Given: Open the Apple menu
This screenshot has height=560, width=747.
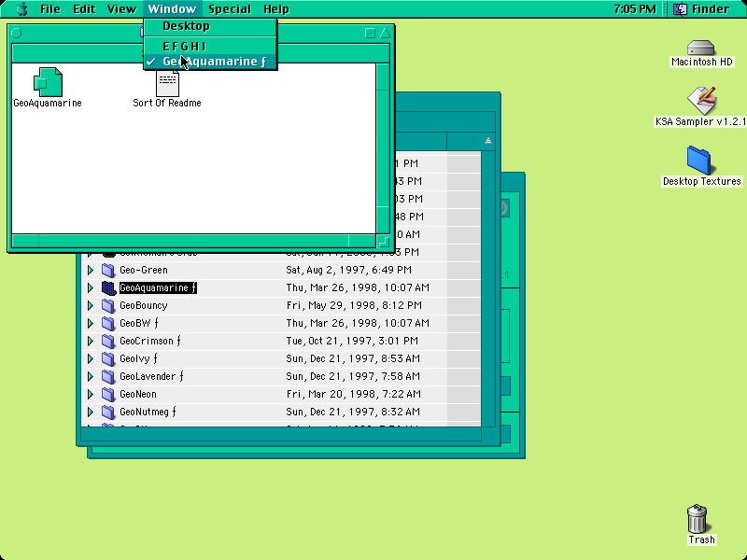Looking at the screenshot, I should (21, 9).
